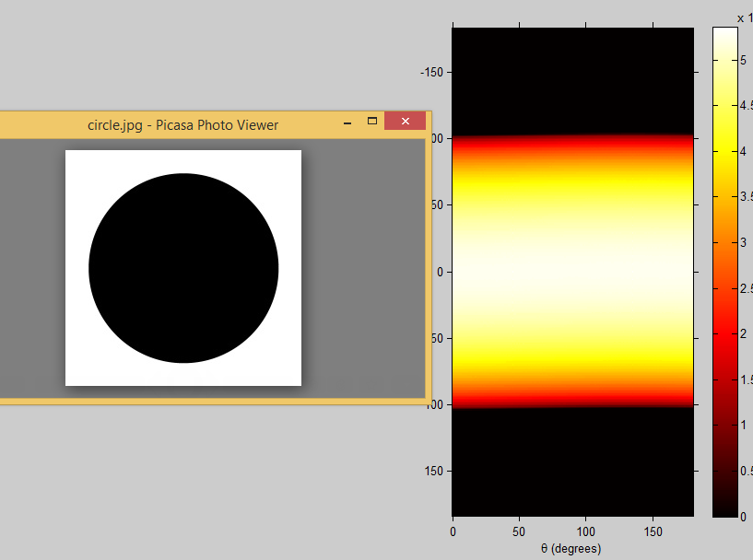Click the colorbar tick label 3

[744, 242]
